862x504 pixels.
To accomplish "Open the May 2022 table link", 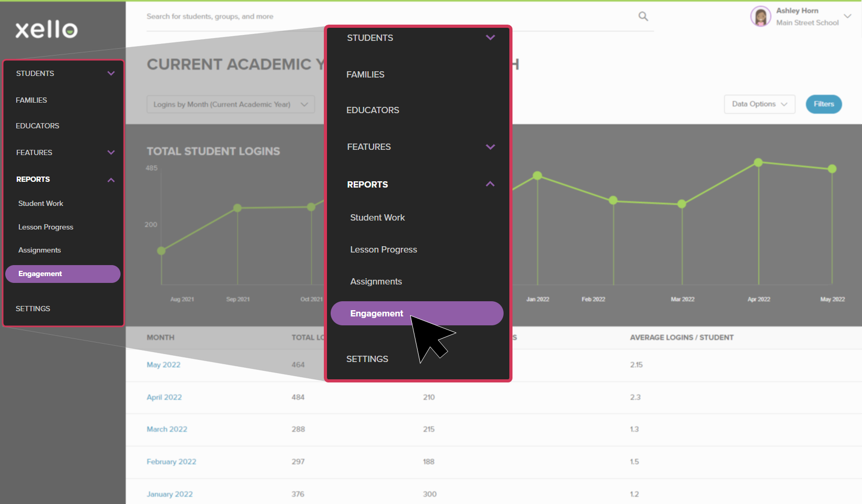I will pyautogui.click(x=163, y=365).
